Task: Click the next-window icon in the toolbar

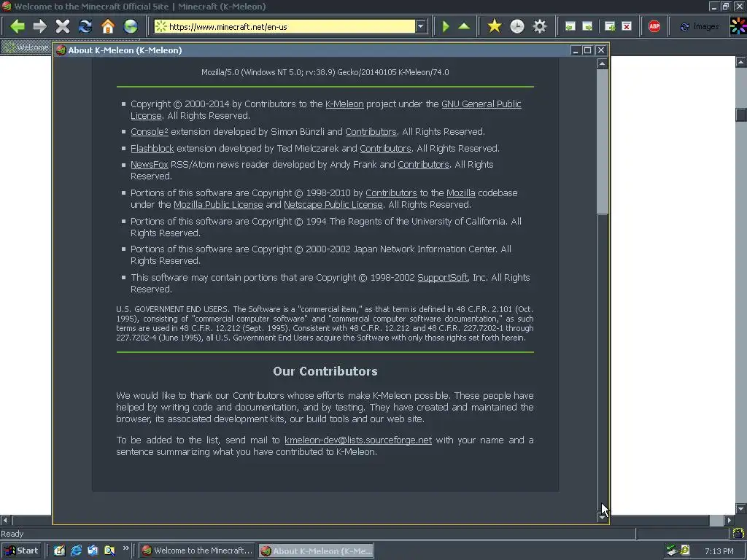Action: pyautogui.click(x=587, y=27)
